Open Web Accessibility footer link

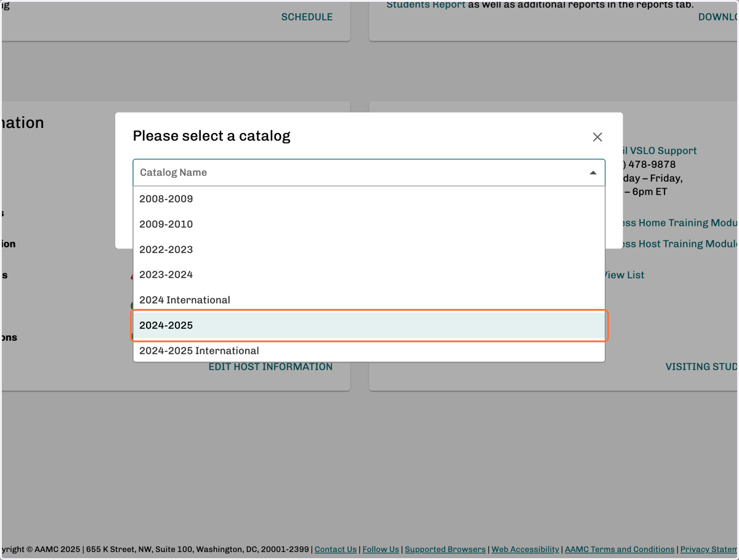[525, 550]
